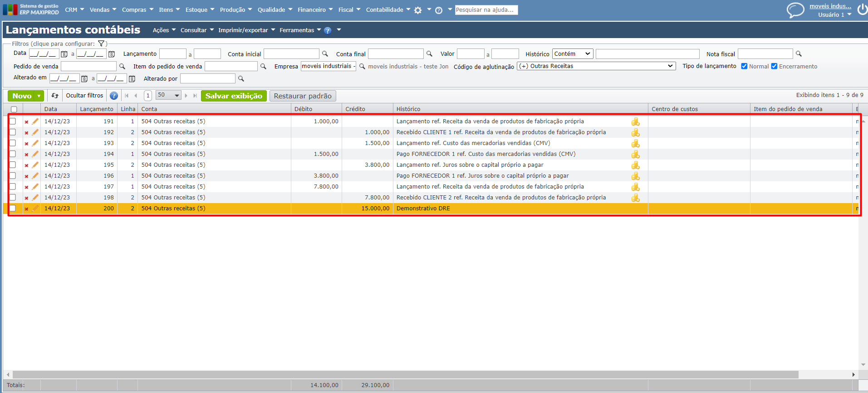Delete the row of lançamento 191
Image resolution: width=868 pixels, height=393 pixels.
26,121
